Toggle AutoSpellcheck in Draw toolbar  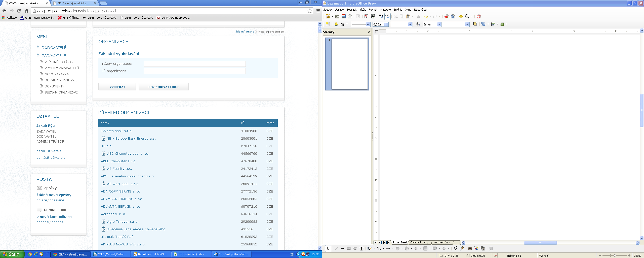click(387, 16)
